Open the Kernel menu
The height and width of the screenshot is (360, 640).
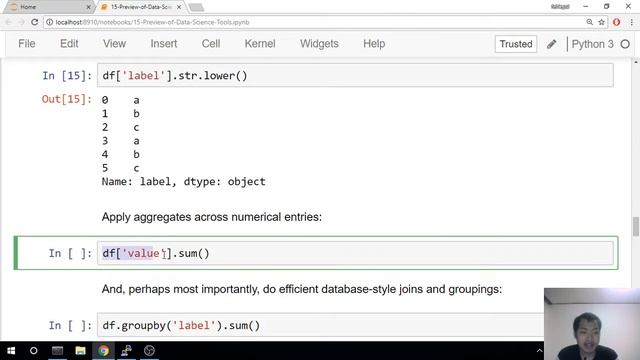[x=260, y=44]
